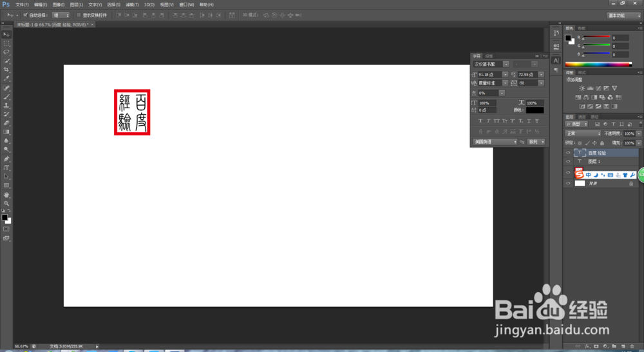Select the Horizontal Type tool
644x352 pixels.
click(6, 168)
